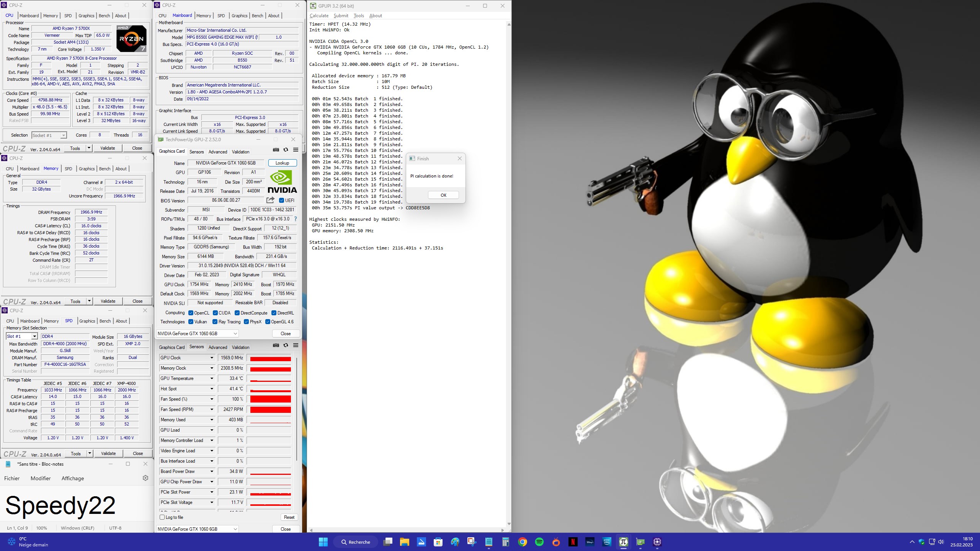Click Validate in the CPU-Z Memory window
Screen dimensions: 980x551
108,301
